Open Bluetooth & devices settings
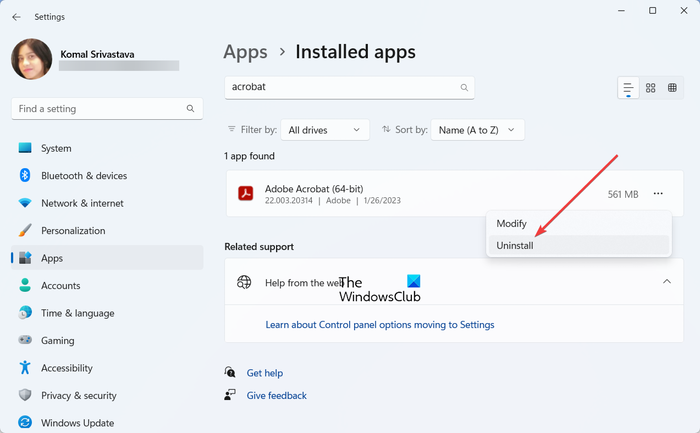 tap(84, 176)
